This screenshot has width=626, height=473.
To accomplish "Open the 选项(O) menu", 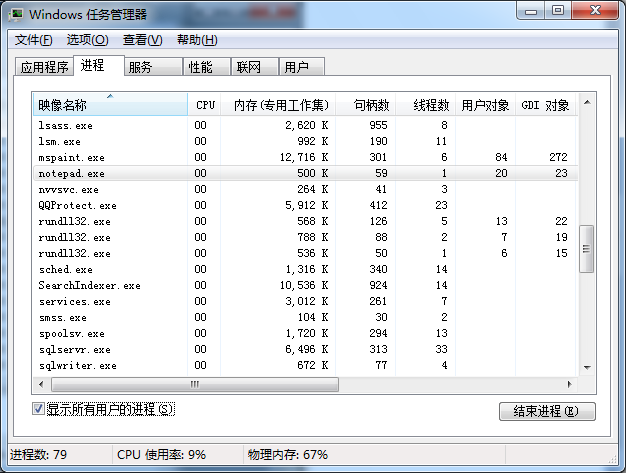I will point(87,40).
